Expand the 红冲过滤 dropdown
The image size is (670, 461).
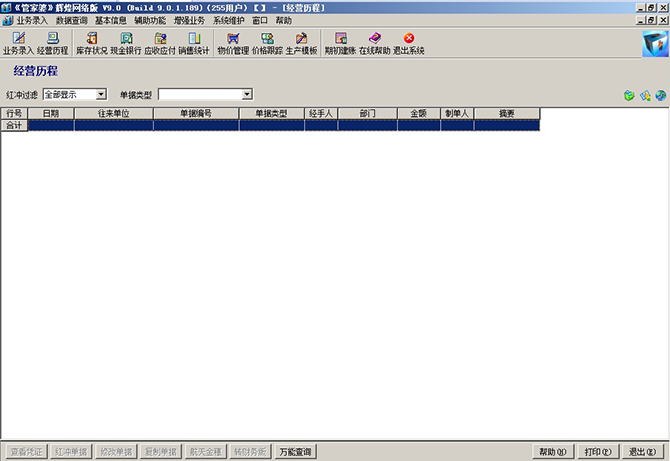(x=101, y=94)
